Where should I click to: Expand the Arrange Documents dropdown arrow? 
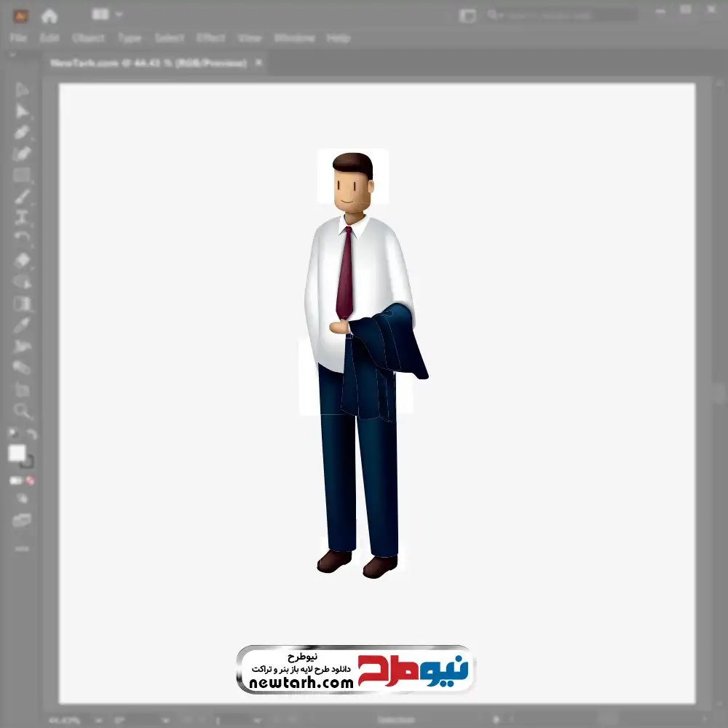(x=119, y=15)
